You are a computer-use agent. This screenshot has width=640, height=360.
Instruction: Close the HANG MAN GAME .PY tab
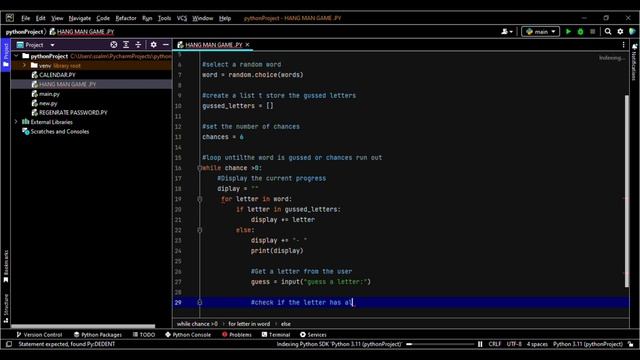coord(247,45)
